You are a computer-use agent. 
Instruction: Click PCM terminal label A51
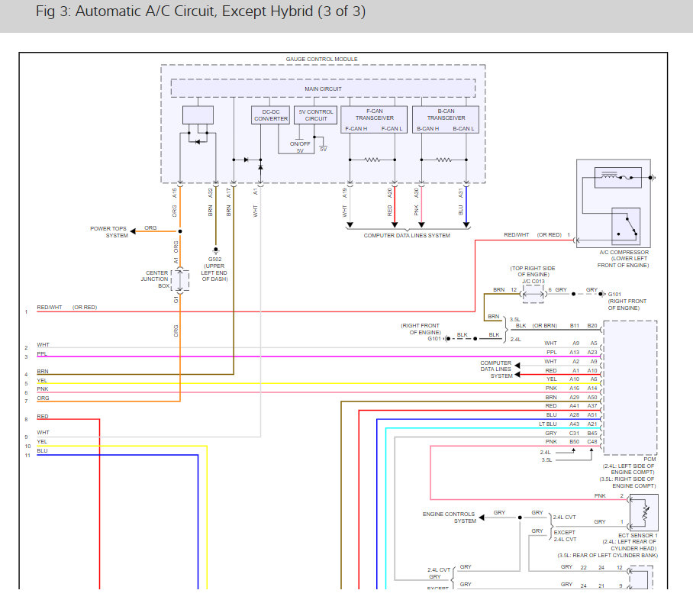coord(591,415)
